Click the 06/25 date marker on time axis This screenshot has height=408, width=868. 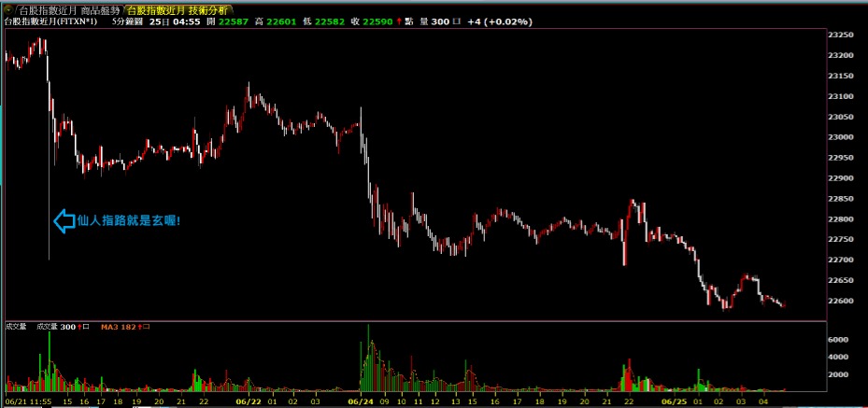click(x=676, y=401)
